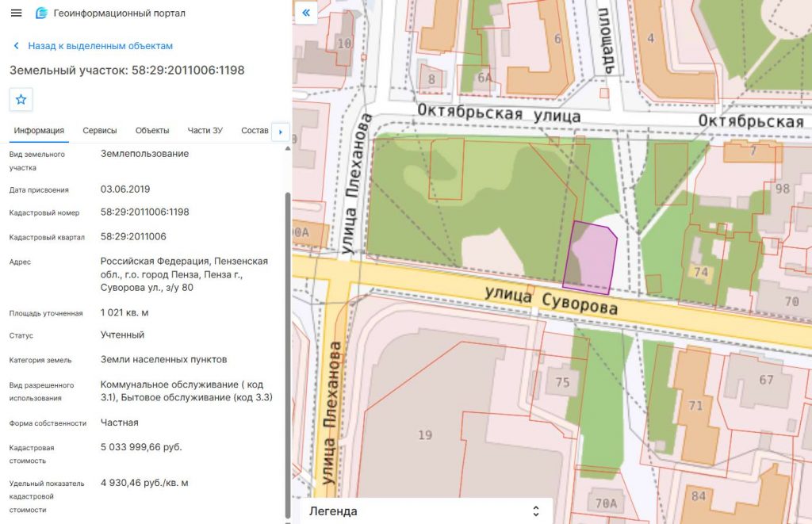Switch to the Сервисы tab
Viewport: 812px width, 524px height.
[x=99, y=131]
